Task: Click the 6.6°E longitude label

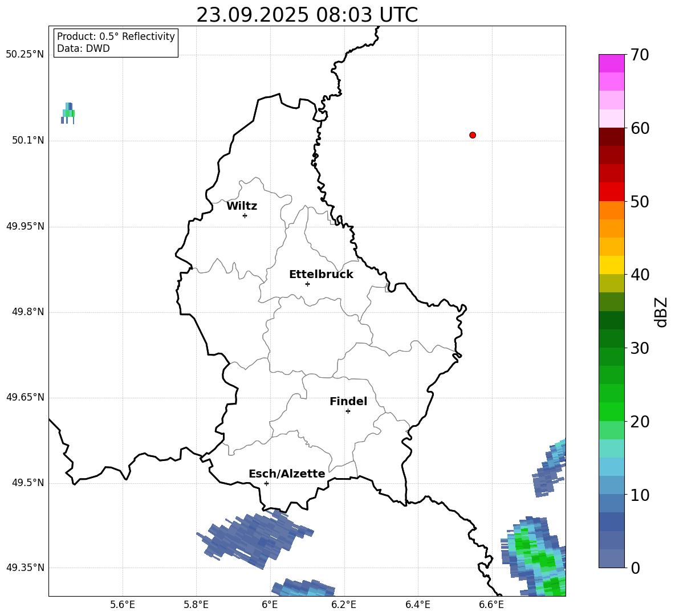Action: (491, 605)
